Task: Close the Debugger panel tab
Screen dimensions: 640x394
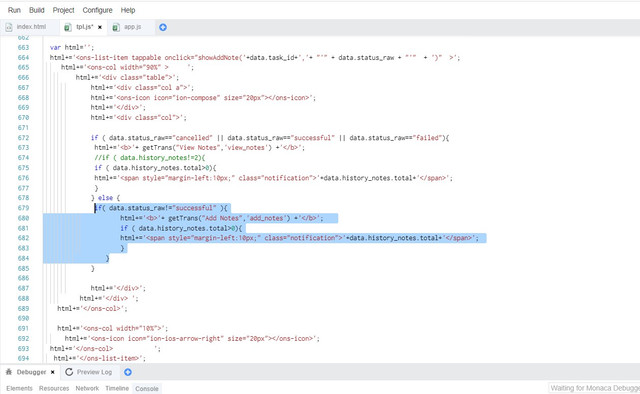Action: tap(53, 372)
